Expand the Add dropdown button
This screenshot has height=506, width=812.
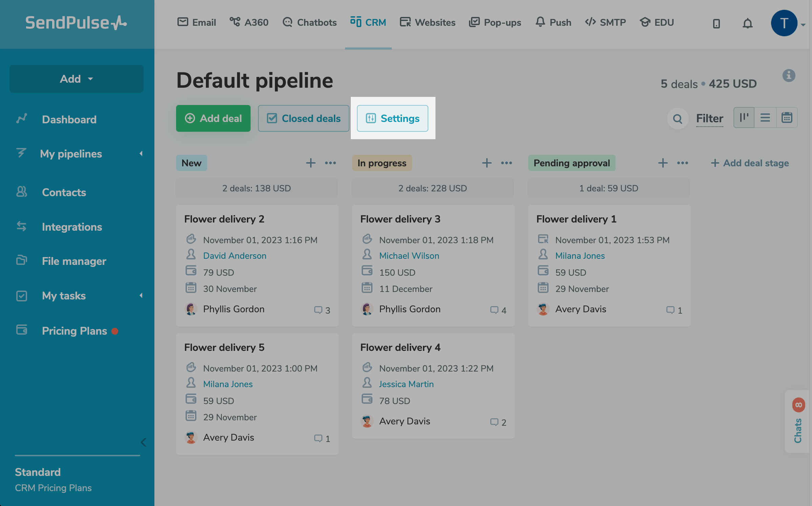tap(77, 79)
